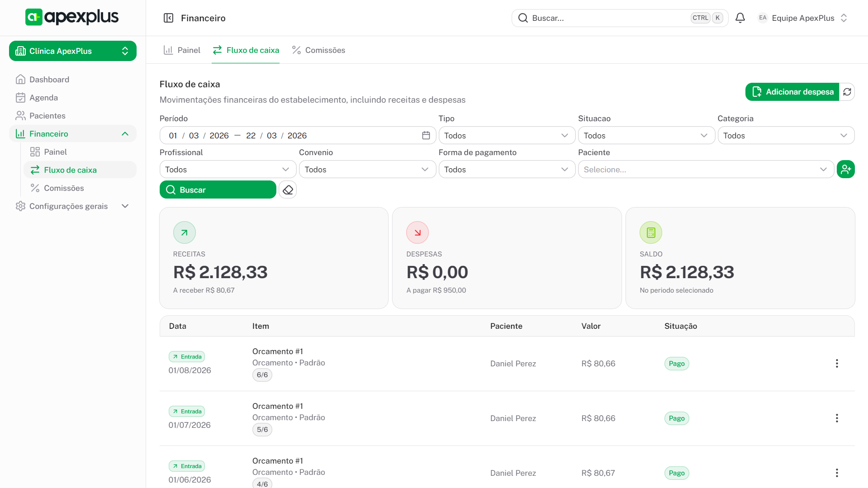Click the refresh icon beside Adicionar despesa
Image resolution: width=868 pixels, height=488 pixels.
[847, 92]
